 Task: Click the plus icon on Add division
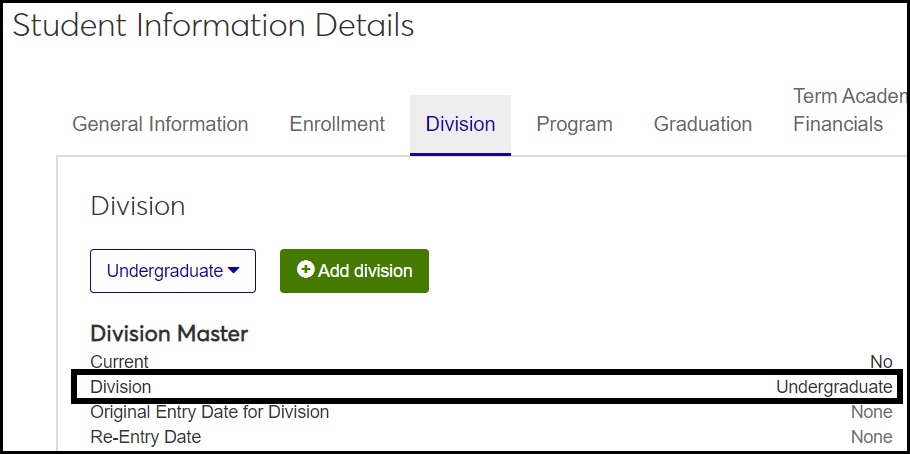click(x=306, y=271)
